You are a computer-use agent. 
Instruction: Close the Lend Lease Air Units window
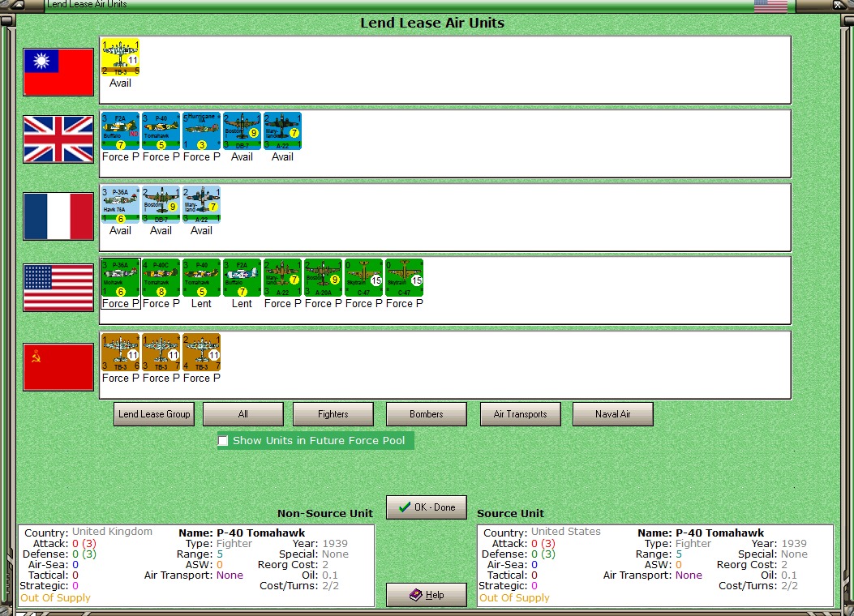coord(837,5)
